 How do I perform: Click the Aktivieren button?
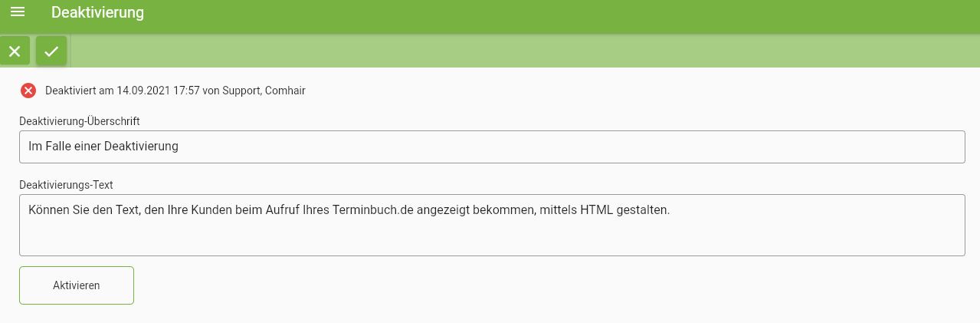pyautogui.click(x=77, y=285)
